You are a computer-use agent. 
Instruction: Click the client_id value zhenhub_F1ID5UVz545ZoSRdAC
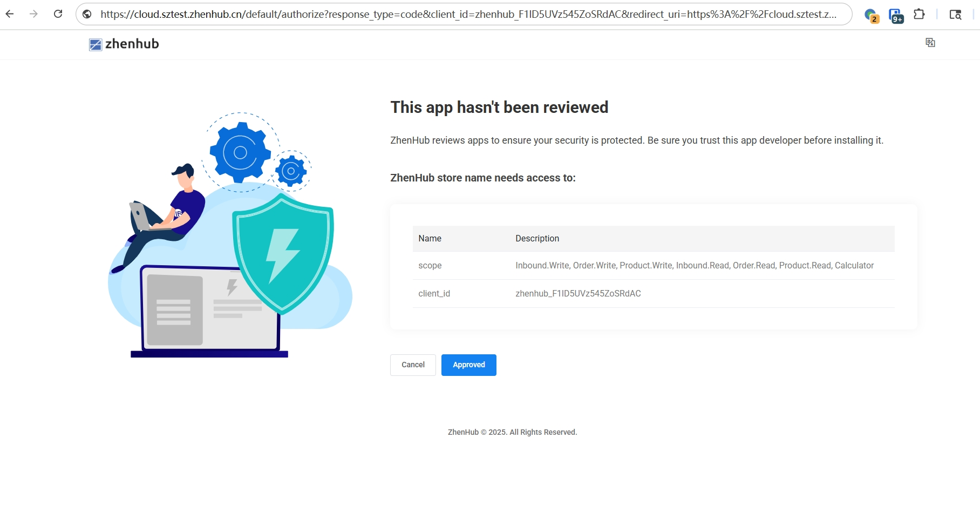pos(578,293)
